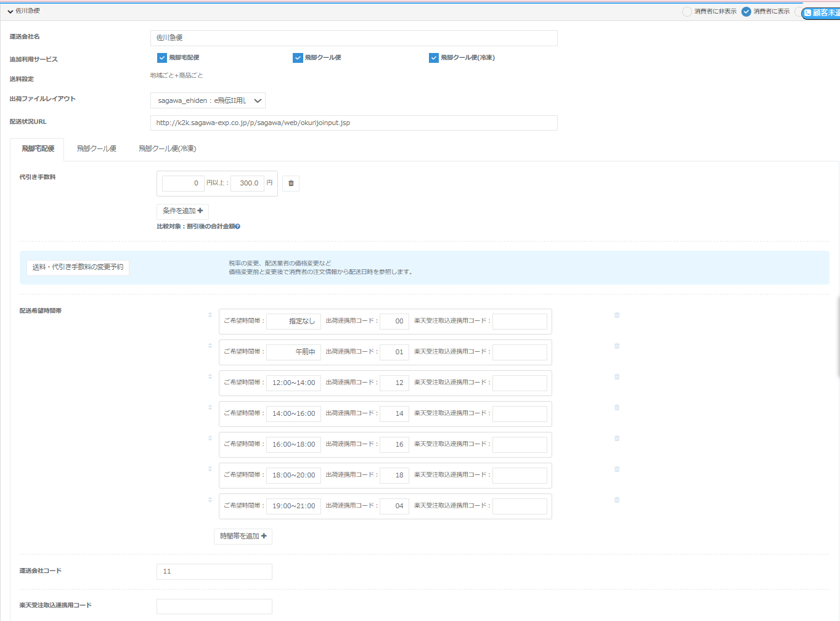Screen dimensions: 840x621
Task: Click the 顧客未選択 phone badge
Action: 822,13
